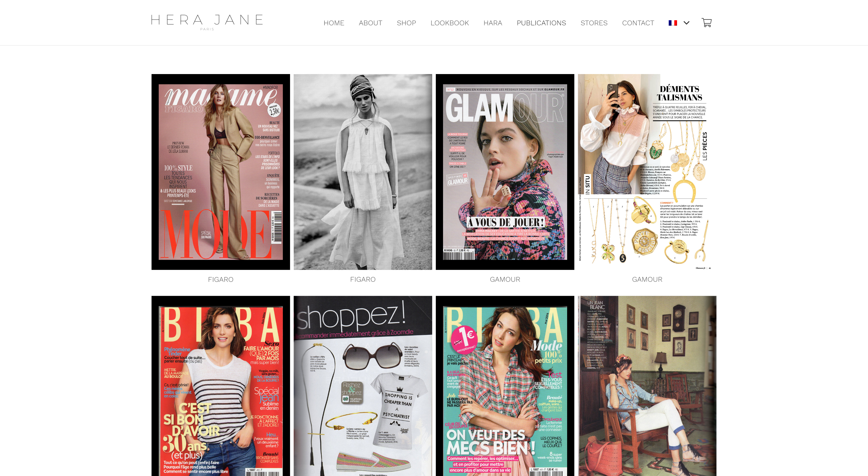Open the Talismans jewelry page thumbnail
This screenshot has width=868, height=476.
pyautogui.click(x=647, y=172)
